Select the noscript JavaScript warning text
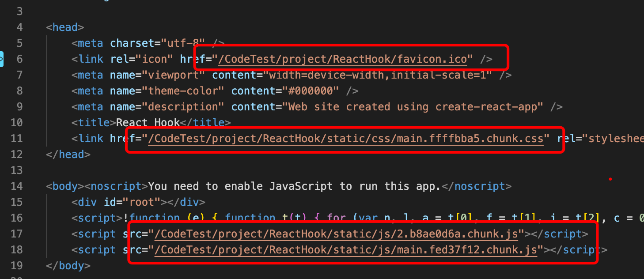Image resolution: width=644 pixels, height=279 pixels. [292, 186]
